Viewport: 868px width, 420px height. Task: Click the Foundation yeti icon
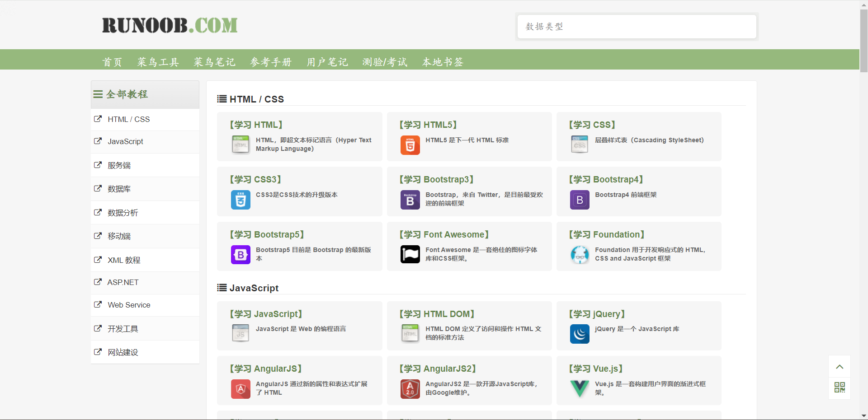click(580, 255)
